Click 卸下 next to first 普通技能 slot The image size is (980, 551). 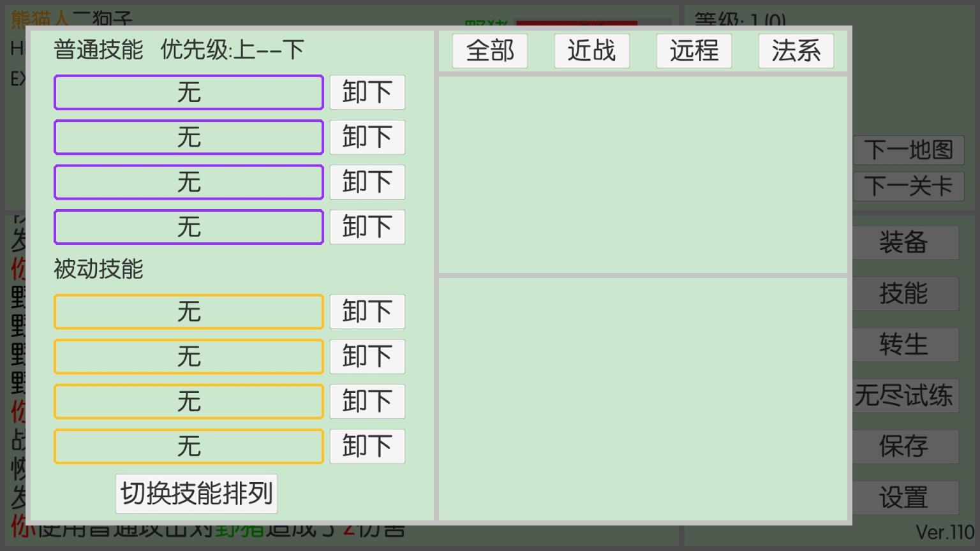coord(367,92)
